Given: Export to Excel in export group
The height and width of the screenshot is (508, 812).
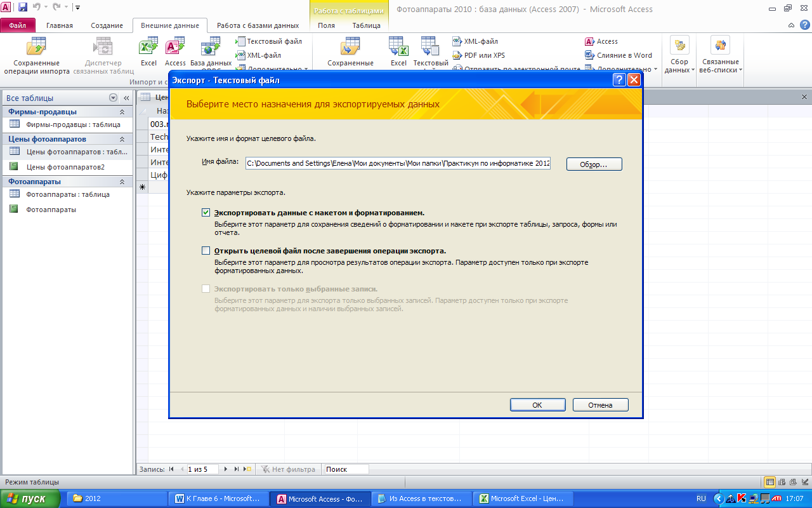Looking at the screenshot, I should point(398,52).
